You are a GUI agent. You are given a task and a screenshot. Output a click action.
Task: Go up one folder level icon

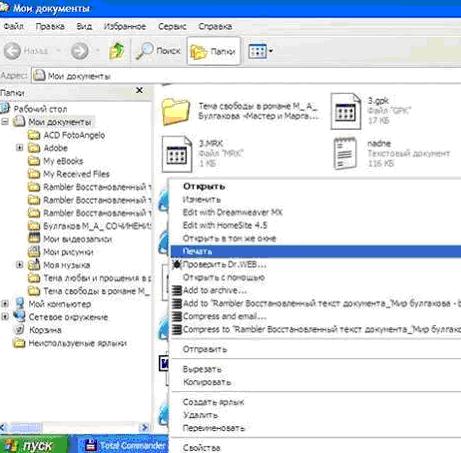click(x=117, y=51)
